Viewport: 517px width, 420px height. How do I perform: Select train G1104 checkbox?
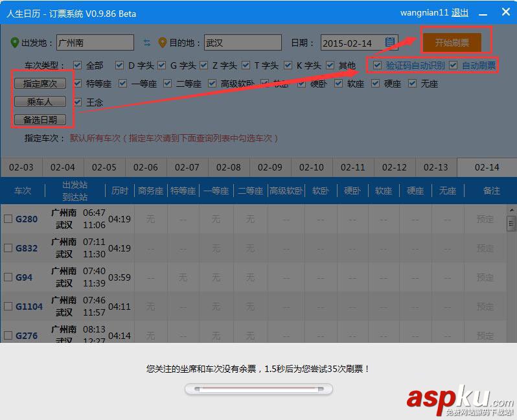8,307
